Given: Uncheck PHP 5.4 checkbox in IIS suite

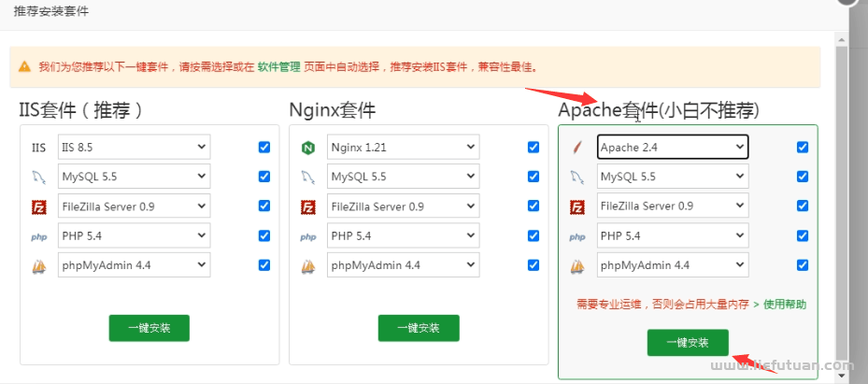Looking at the screenshot, I should (x=264, y=235).
